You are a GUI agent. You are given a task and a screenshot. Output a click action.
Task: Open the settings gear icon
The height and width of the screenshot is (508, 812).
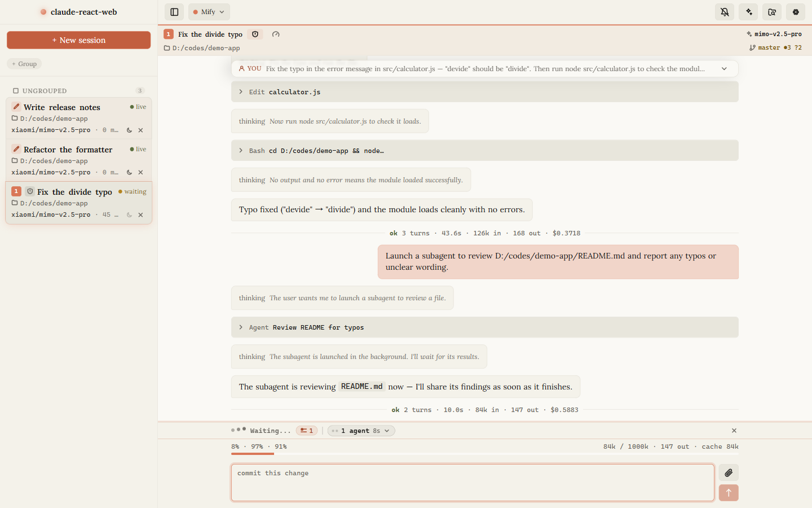click(796, 12)
